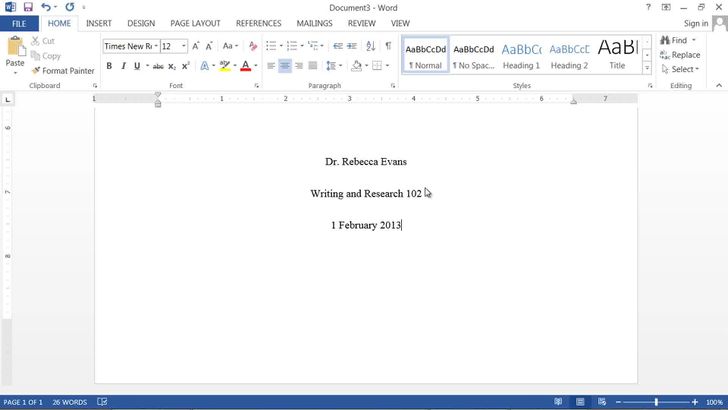This screenshot has width=728, height=410.
Task: Click the Shading paint bucket icon
Action: pyautogui.click(x=357, y=66)
